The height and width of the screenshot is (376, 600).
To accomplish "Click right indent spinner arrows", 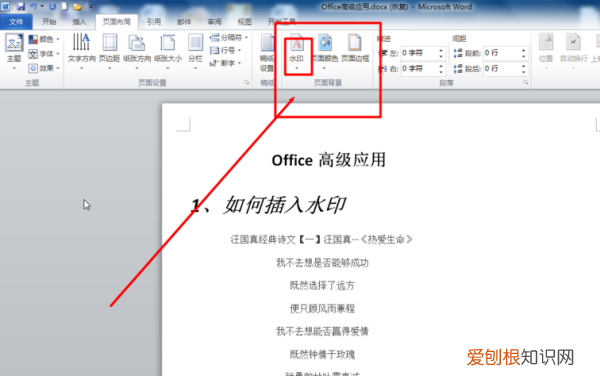I will coord(441,69).
